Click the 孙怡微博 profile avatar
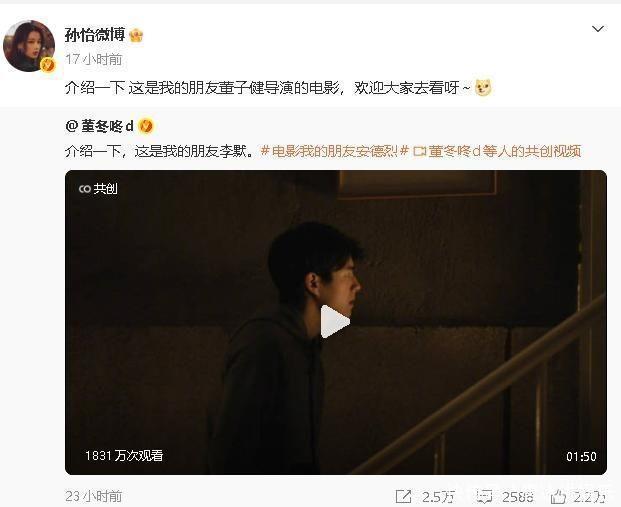Screen dimensions: 621x507 click(x=29, y=46)
